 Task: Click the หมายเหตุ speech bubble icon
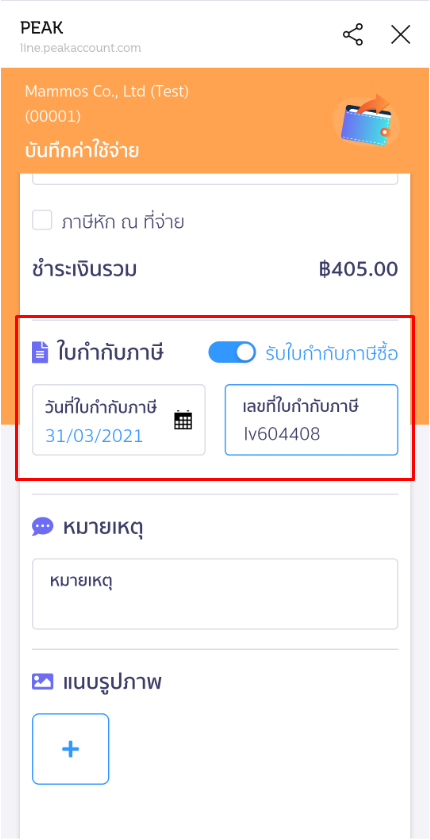42,527
